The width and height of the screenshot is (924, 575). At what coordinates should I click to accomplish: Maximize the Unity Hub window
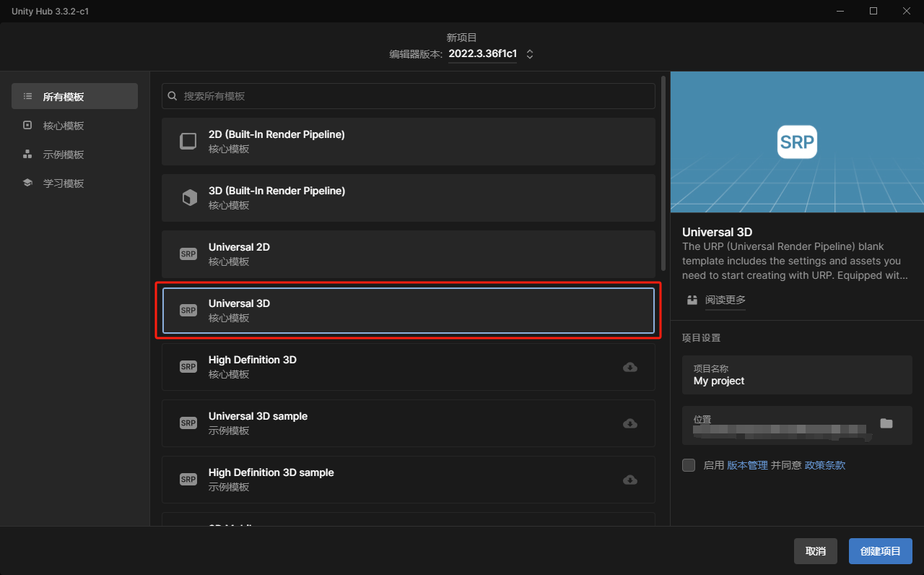click(x=873, y=11)
